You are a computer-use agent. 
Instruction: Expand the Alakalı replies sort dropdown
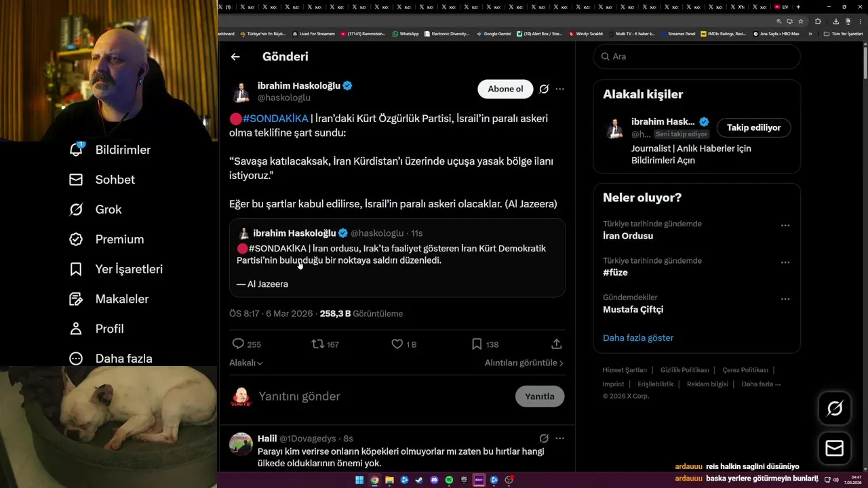246,363
